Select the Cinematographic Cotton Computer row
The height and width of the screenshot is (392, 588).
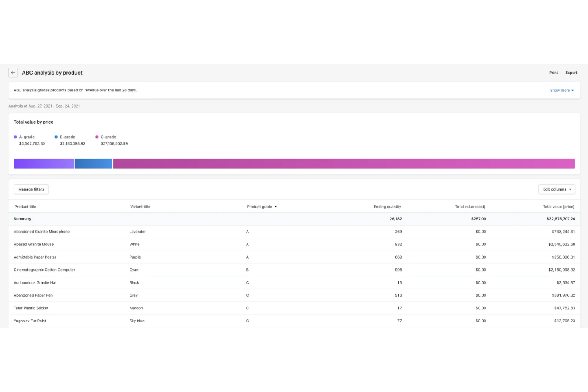(44, 270)
